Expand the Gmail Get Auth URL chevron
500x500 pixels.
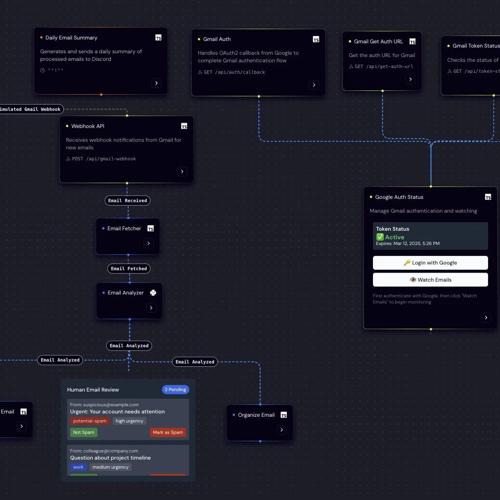410,79
